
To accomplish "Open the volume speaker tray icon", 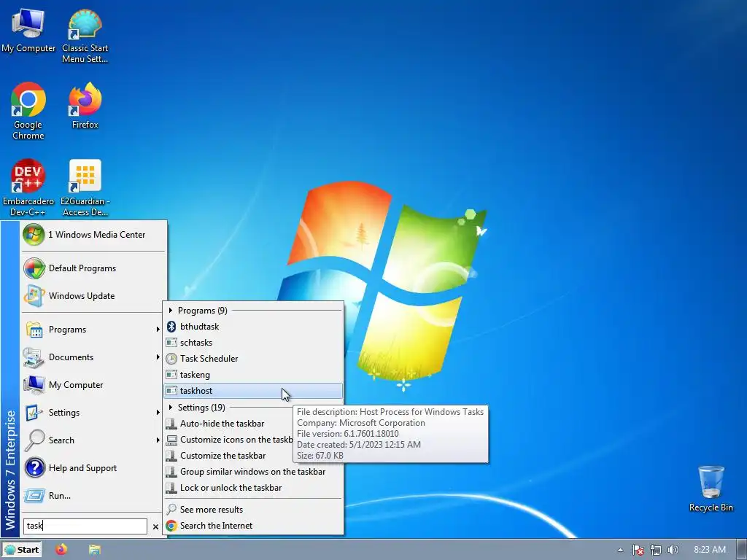I will [673, 550].
